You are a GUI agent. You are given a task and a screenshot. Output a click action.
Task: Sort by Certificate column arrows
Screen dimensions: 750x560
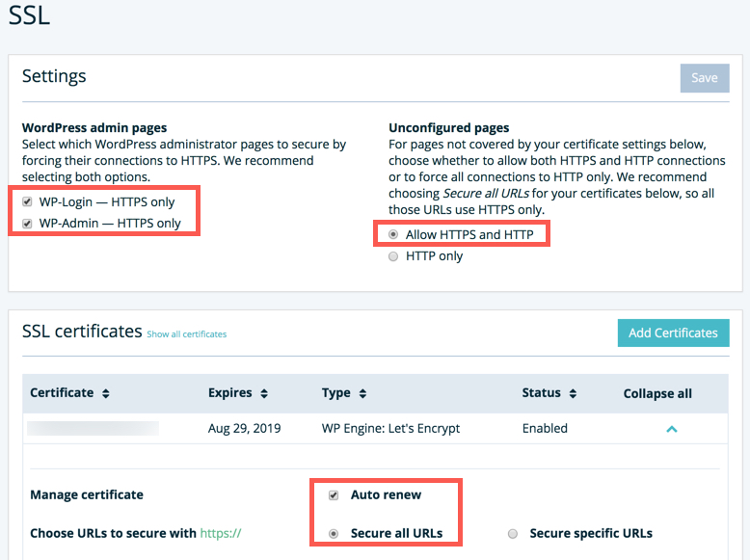(105, 393)
